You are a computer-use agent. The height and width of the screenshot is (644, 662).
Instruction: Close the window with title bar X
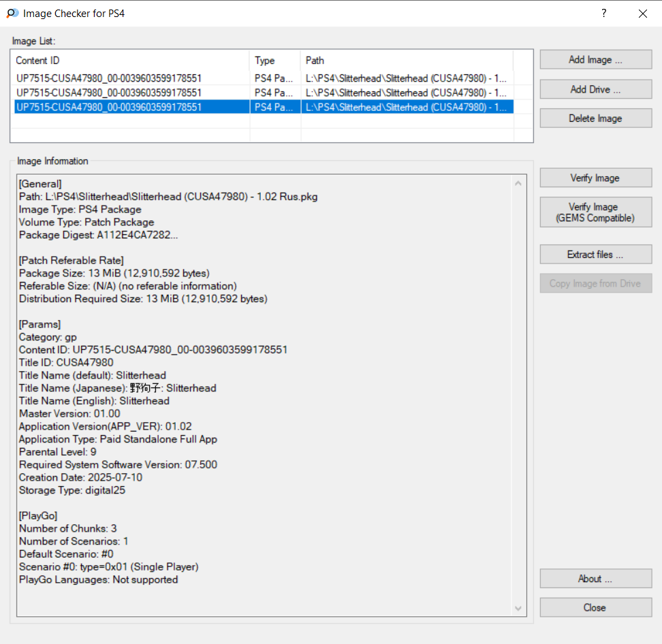click(642, 14)
